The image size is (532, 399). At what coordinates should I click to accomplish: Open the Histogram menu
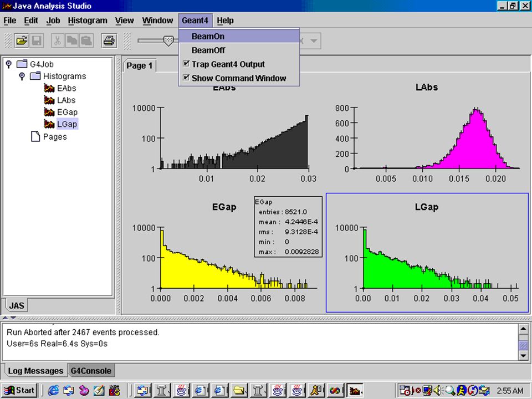click(88, 21)
